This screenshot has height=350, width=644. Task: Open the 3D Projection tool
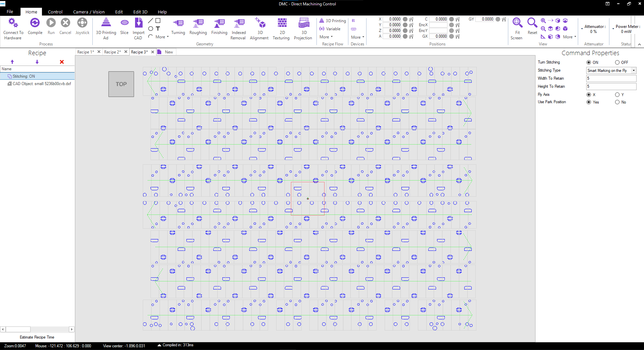pyautogui.click(x=303, y=23)
